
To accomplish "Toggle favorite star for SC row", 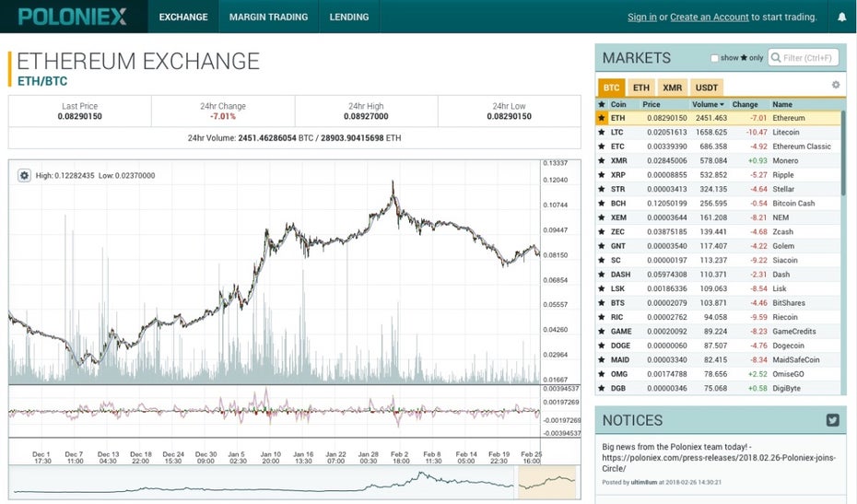I will 602,260.
